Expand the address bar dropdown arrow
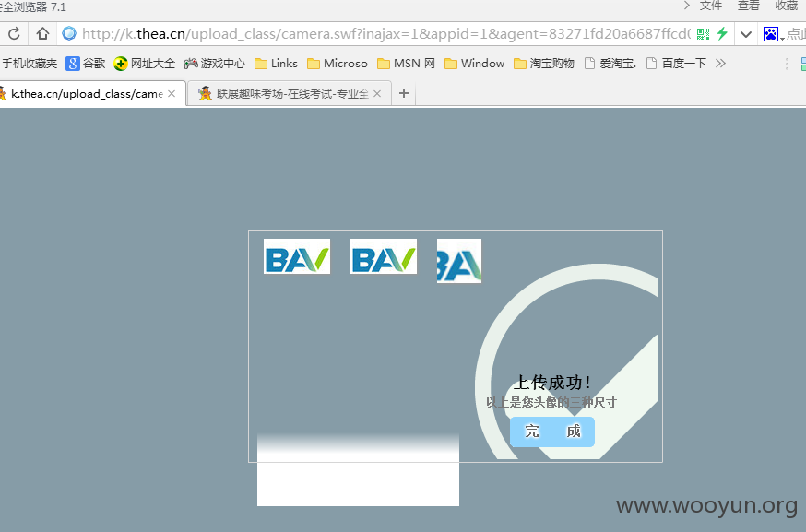806x532 pixels. (x=746, y=34)
